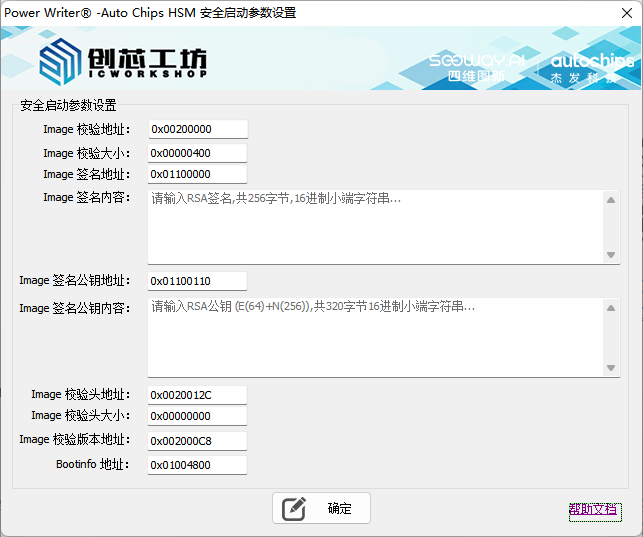The width and height of the screenshot is (643, 537).
Task: Click the Image 校验大小 input field
Action: [197, 153]
